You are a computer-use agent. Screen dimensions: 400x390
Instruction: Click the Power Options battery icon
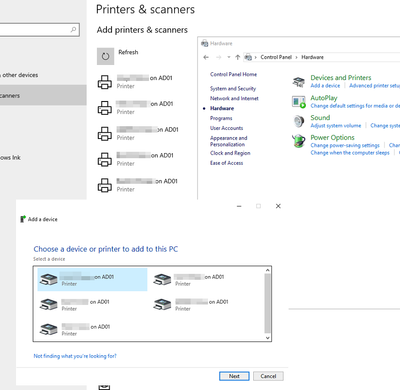(298, 141)
